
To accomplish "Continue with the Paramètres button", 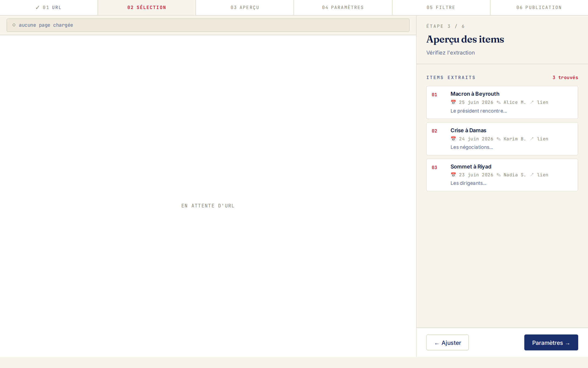I will pos(551,343).
